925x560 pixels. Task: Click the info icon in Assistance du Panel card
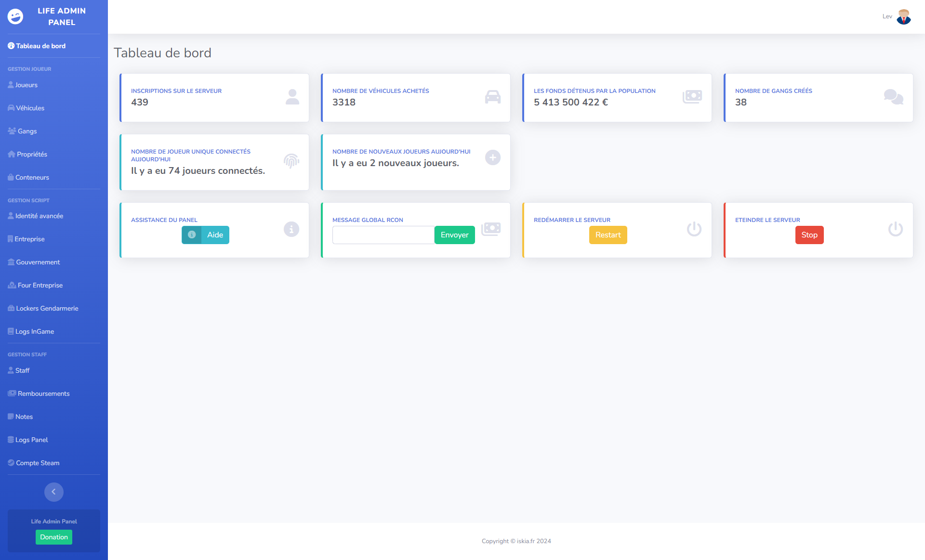(x=291, y=230)
